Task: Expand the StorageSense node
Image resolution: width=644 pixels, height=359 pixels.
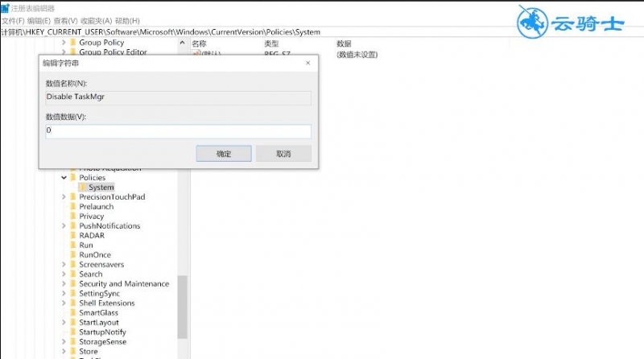Action: [64, 342]
